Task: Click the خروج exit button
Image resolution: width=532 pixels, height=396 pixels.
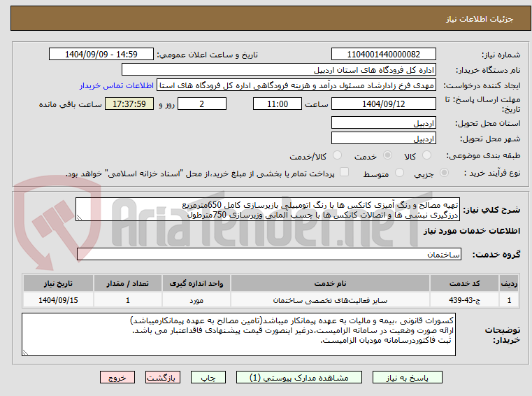Action: point(117,377)
